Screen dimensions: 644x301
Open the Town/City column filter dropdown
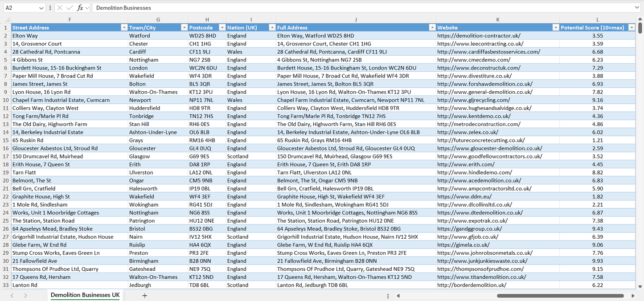click(184, 27)
